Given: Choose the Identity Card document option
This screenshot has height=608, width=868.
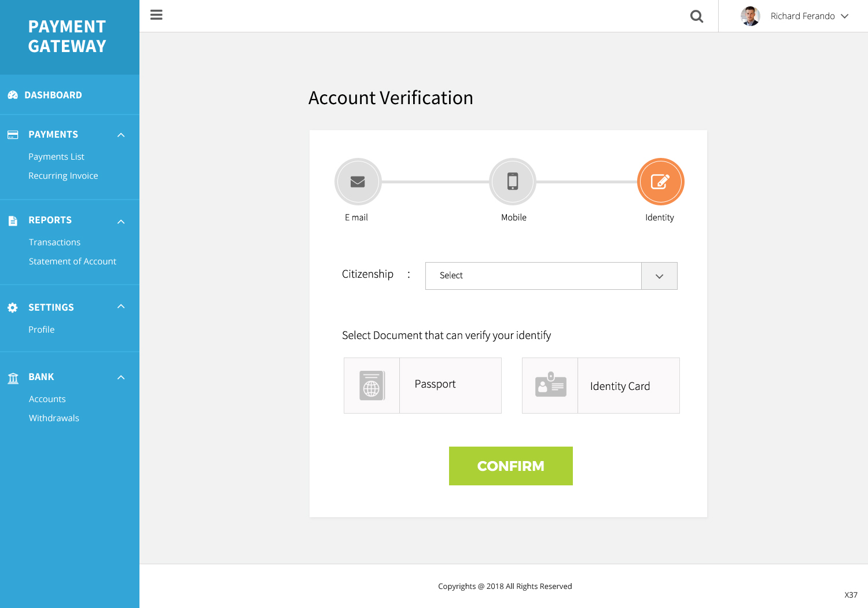Looking at the screenshot, I should [620, 386].
